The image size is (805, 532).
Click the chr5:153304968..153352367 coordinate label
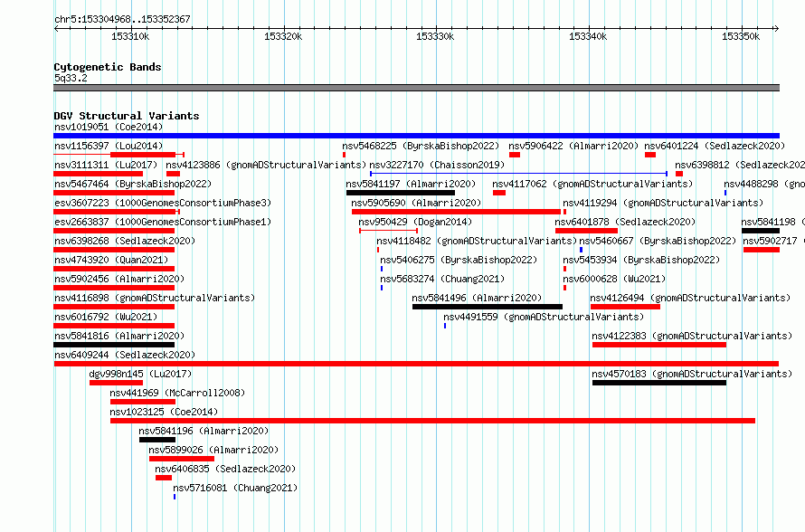coord(122,19)
